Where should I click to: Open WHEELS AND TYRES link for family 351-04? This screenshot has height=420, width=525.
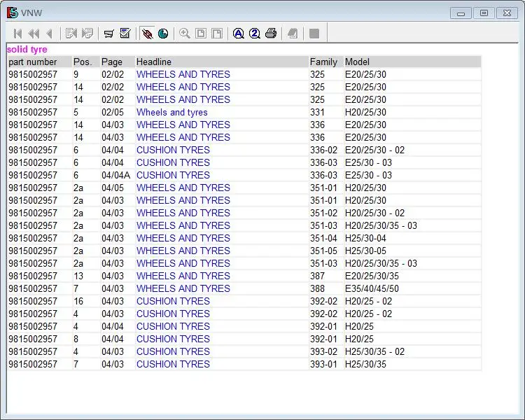[183, 238]
